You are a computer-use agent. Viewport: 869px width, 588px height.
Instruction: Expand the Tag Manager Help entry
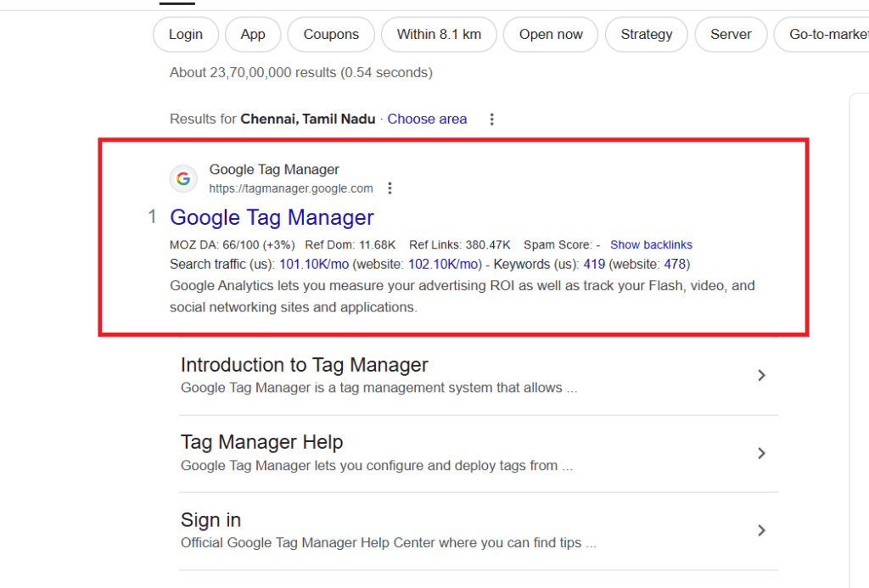pyautogui.click(x=761, y=453)
